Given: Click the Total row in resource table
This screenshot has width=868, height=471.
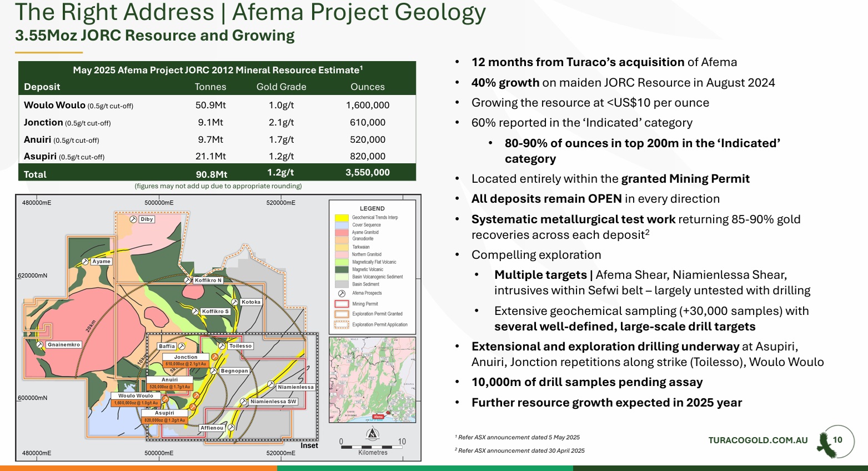Looking at the screenshot, I should tap(217, 173).
